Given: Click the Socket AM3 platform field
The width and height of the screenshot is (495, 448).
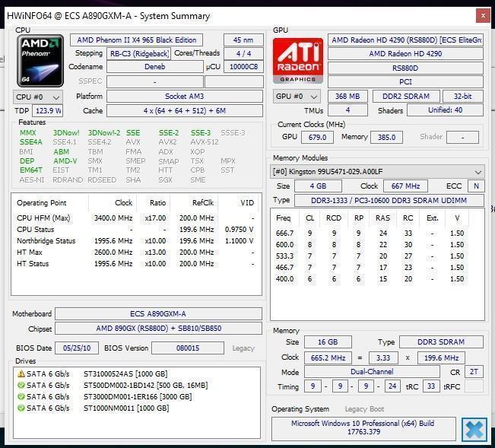Looking at the screenshot, I should [185, 97].
